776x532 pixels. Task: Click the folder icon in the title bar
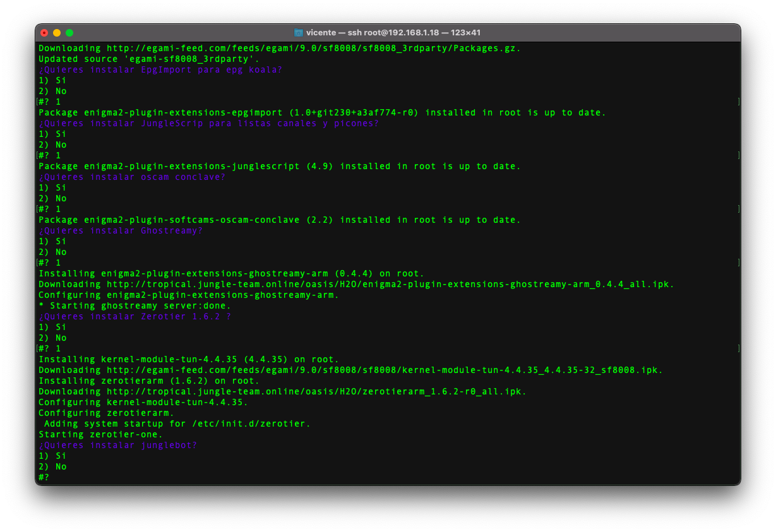(x=299, y=33)
